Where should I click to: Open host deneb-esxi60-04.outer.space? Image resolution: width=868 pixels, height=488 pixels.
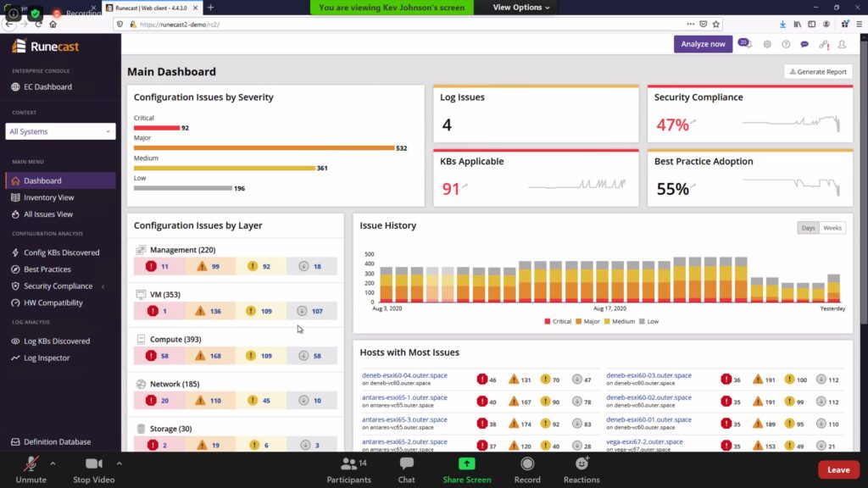(x=404, y=375)
